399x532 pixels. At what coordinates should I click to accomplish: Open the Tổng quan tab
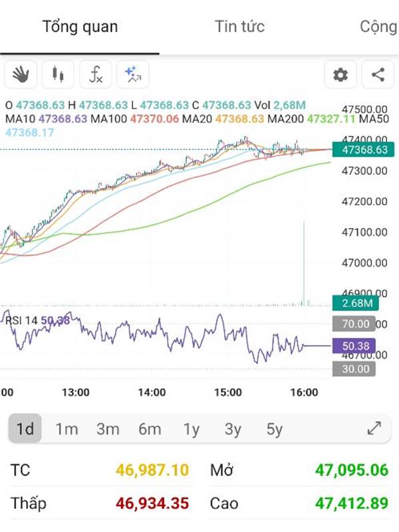pos(80,27)
